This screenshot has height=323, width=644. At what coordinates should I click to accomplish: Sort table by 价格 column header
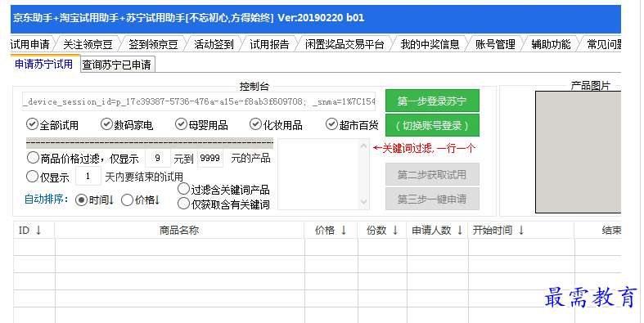[x=331, y=231]
